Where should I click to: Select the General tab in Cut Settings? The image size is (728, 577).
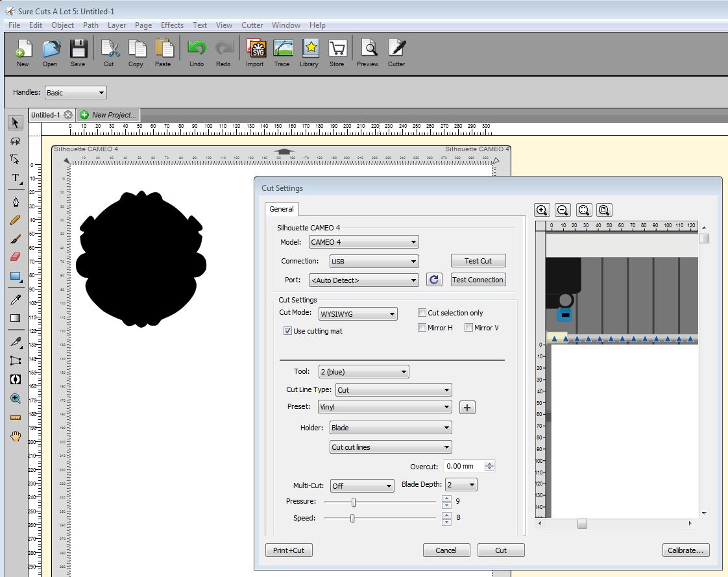(x=282, y=209)
